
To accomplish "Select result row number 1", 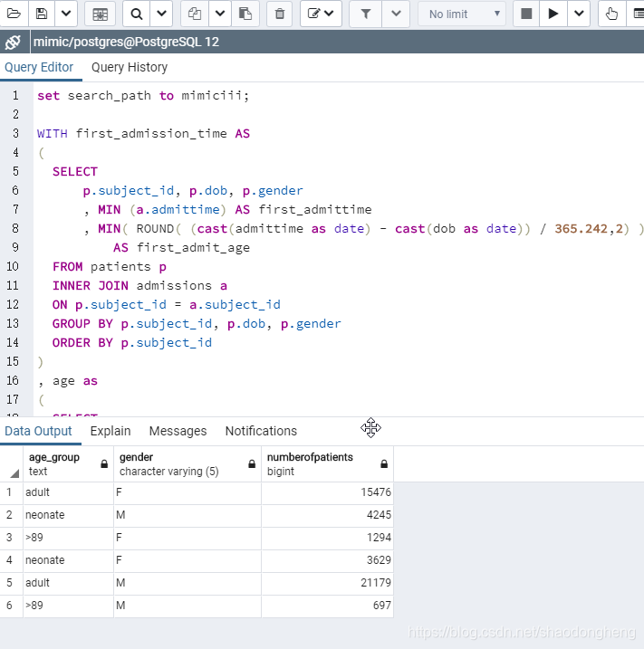I will coord(11,492).
